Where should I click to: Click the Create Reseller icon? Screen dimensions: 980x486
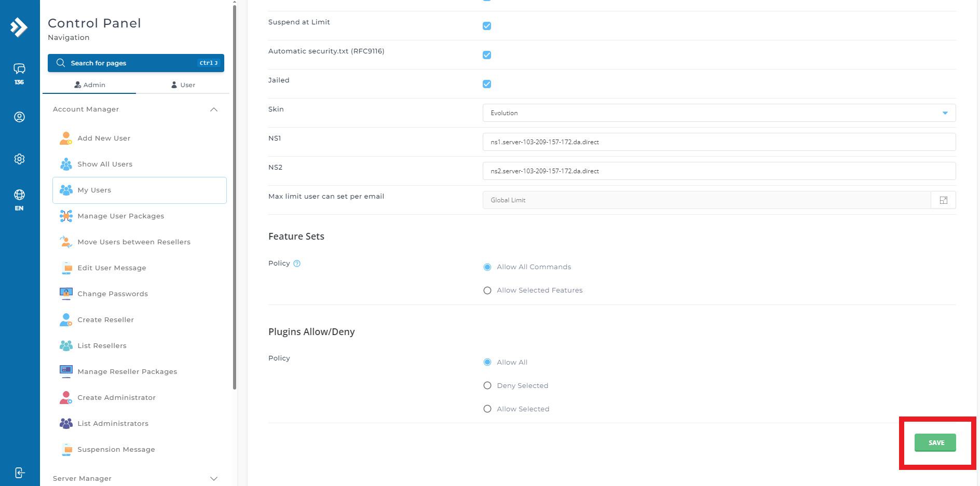click(x=66, y=320)
